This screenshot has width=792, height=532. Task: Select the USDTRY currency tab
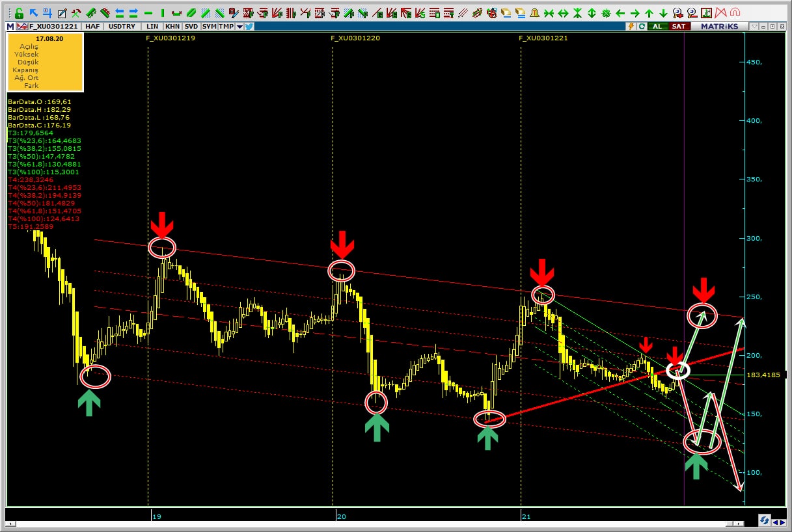[122, 26]
